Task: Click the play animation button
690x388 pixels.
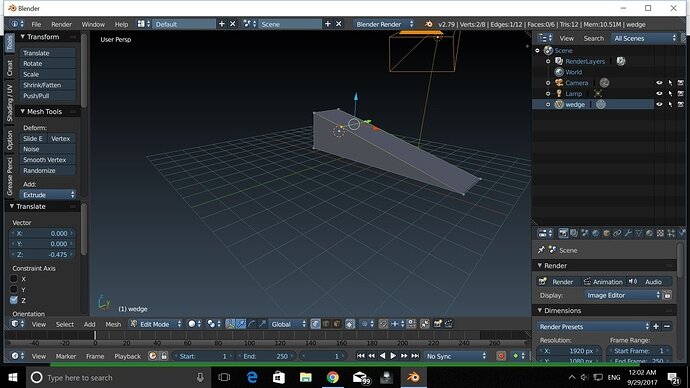Action: 393,356
